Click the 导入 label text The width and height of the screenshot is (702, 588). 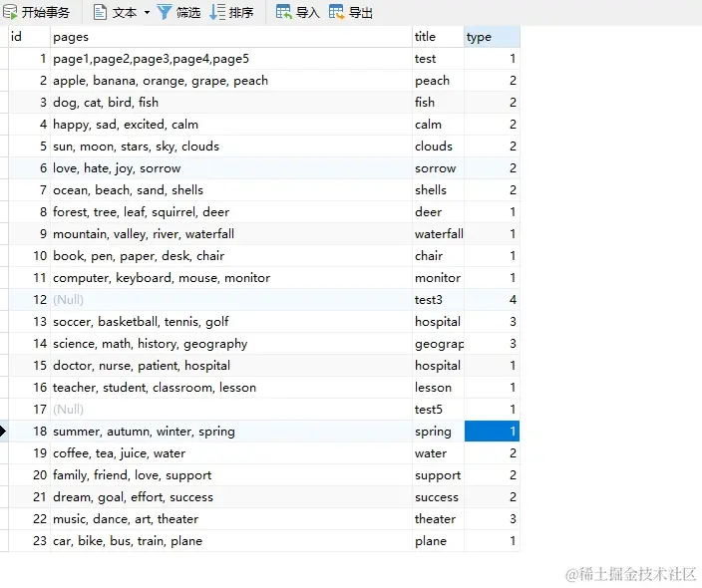click(307, 13)
